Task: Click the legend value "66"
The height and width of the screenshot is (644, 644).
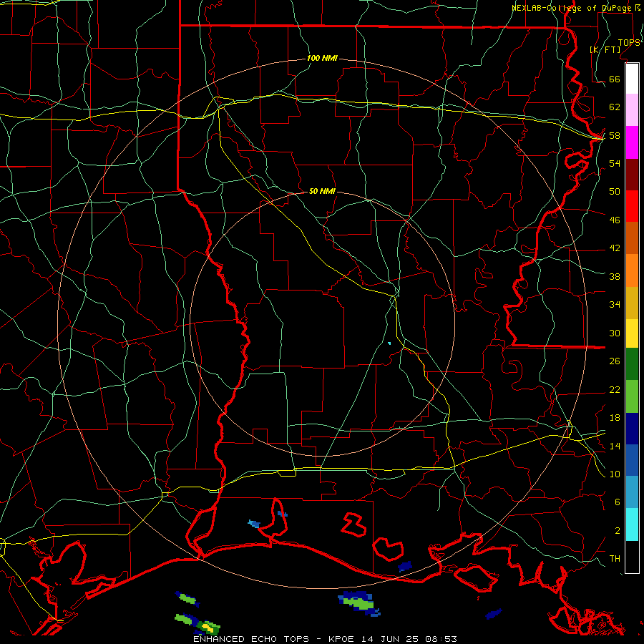Action: [x=615, y=79]
